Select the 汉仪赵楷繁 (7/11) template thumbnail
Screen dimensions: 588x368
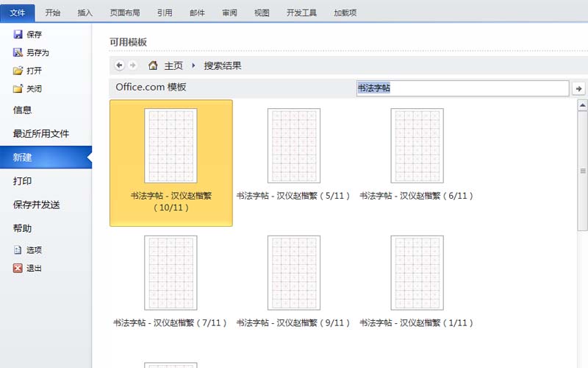pyautogui.click(x=171, y=272)
